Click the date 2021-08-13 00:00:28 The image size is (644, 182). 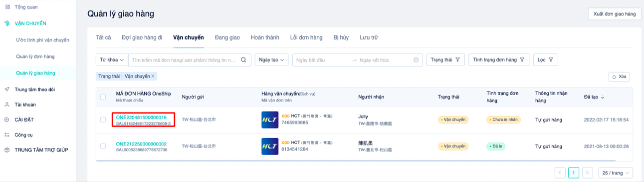tap(606, 146)
